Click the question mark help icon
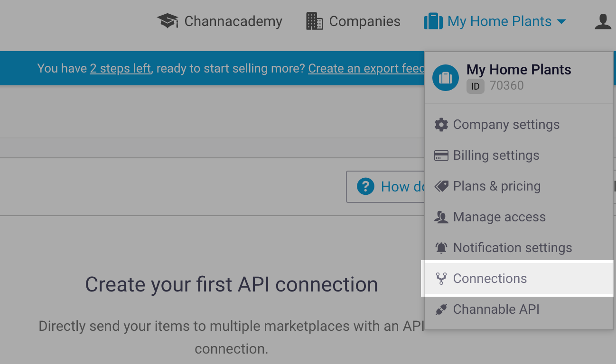Image resolution: width=616 pixels, height=364 pixels. point(365,187)
